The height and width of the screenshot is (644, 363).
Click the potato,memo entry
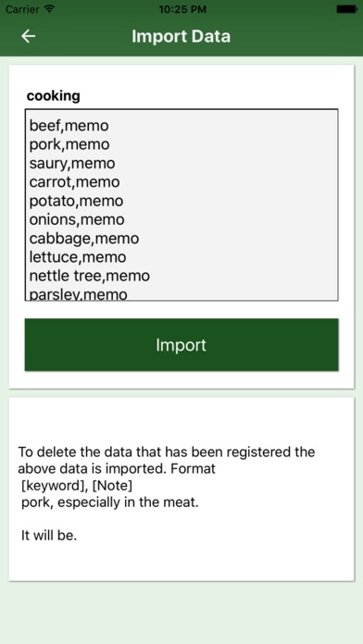pos(76,201)
